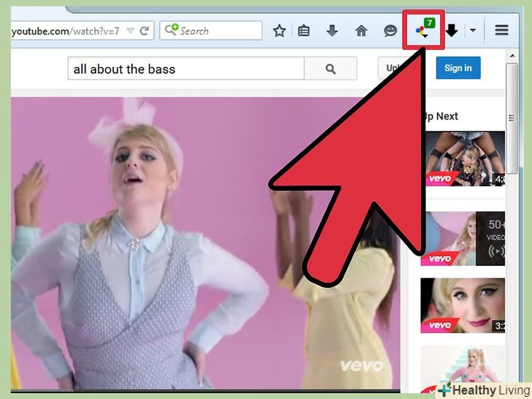
Task: Open the 50+ videos mix thumbnail
Action: click(x=463, y=238)
